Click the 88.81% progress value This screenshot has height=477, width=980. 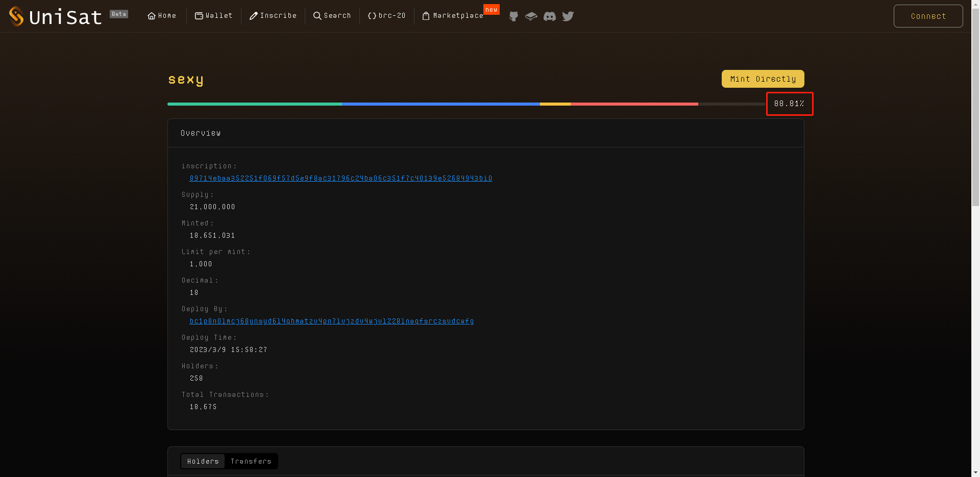pyautogui.click(x=789, y=104)
